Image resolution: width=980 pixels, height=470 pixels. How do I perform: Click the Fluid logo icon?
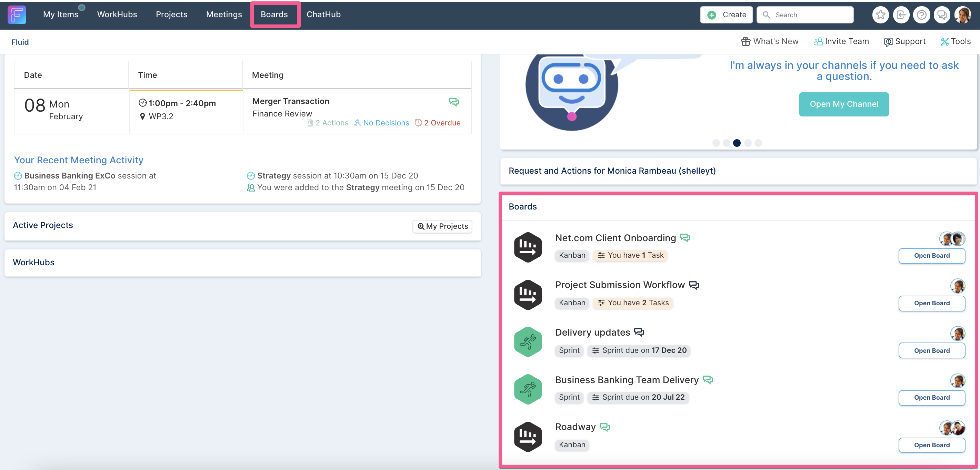point(17,15)
